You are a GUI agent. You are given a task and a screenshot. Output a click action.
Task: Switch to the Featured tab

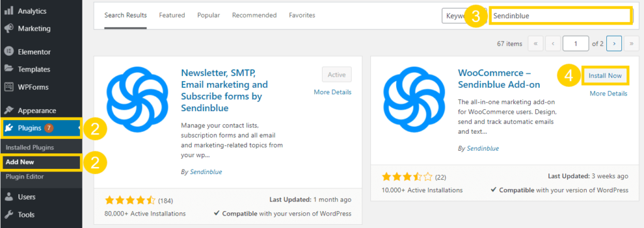pyautogui.click(x=172, y=15)
